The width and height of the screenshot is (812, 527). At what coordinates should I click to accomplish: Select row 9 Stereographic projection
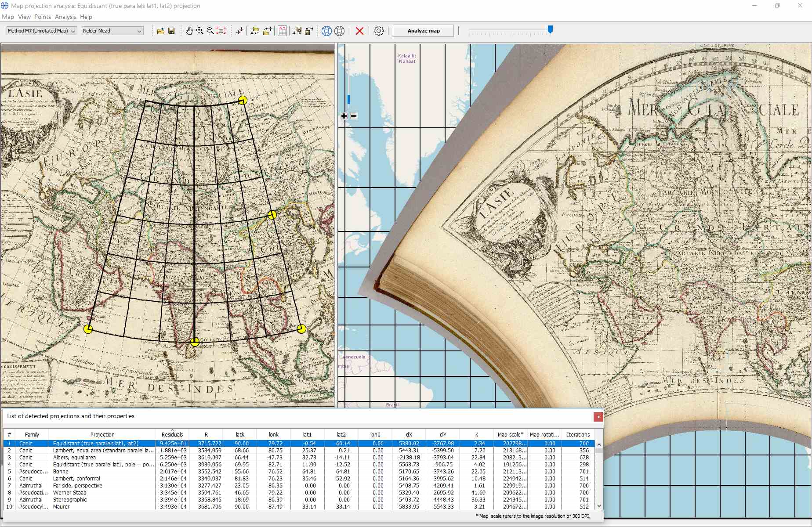(299, 500)
